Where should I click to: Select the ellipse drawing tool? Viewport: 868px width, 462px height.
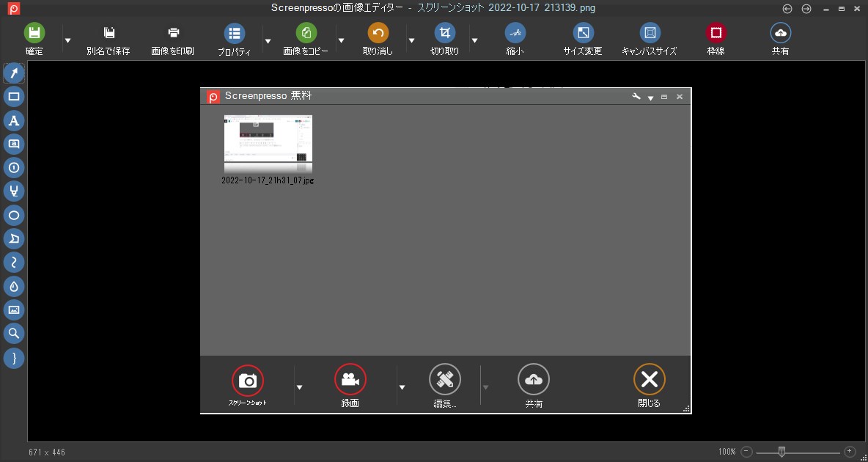(14, 216)
